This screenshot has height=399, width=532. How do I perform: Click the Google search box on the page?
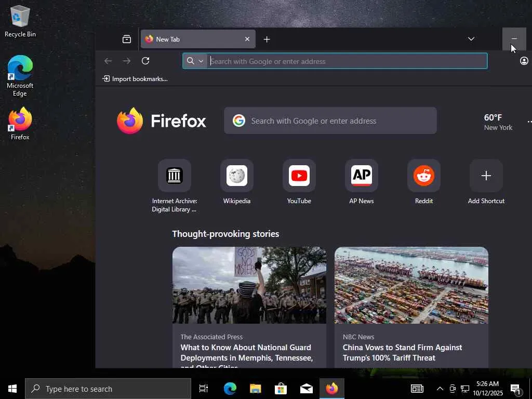pyautogui.click(x=330, y=121)
